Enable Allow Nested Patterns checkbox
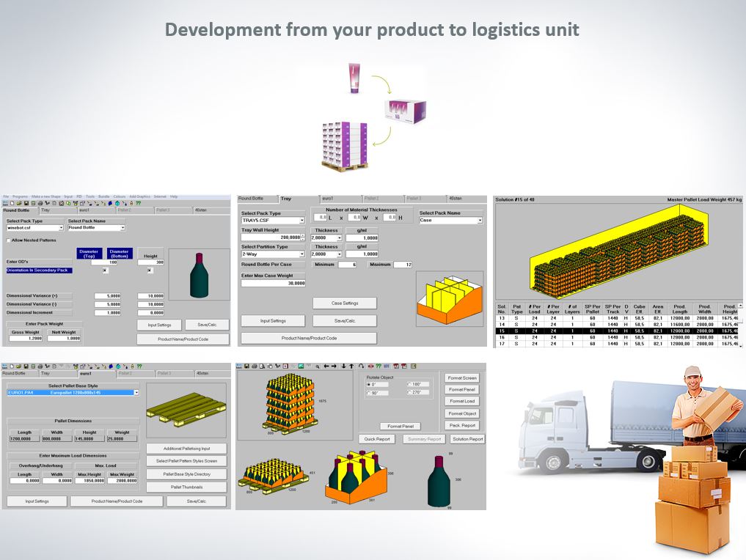746x560 pixels. 9,240
